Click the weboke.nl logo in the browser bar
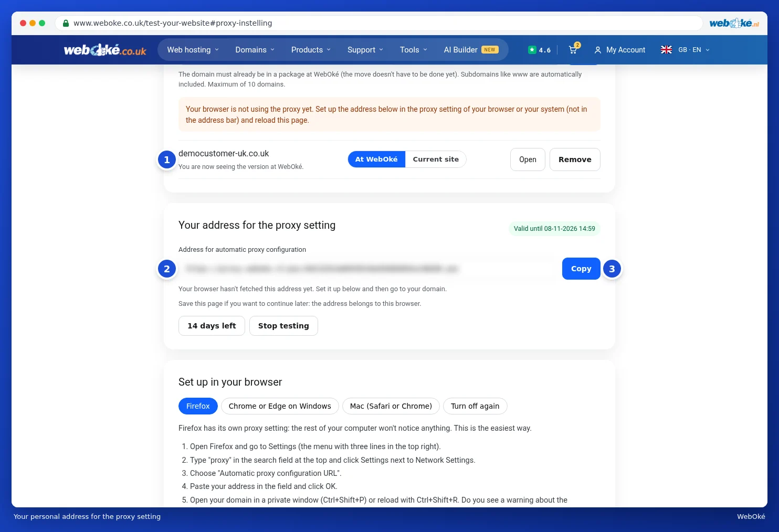The width and height of the screenshot is (779, 532). tap(734, 23)
